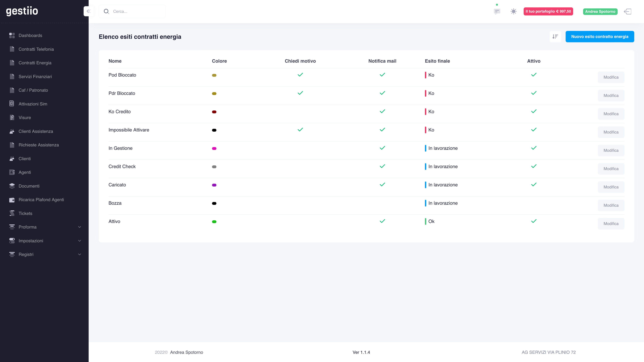The width and height of the screenshot is (644, 362).
Task: Click Modifica for the Bozza row
Action: pos(611,205)
